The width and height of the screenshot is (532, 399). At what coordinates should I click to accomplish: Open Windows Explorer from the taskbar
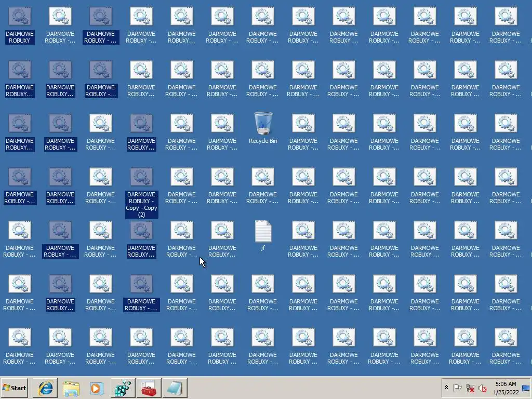tap(71, 388)
